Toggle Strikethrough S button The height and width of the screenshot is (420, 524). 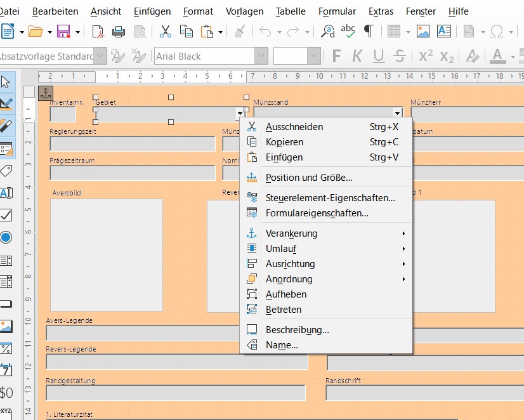pos(400,56)
